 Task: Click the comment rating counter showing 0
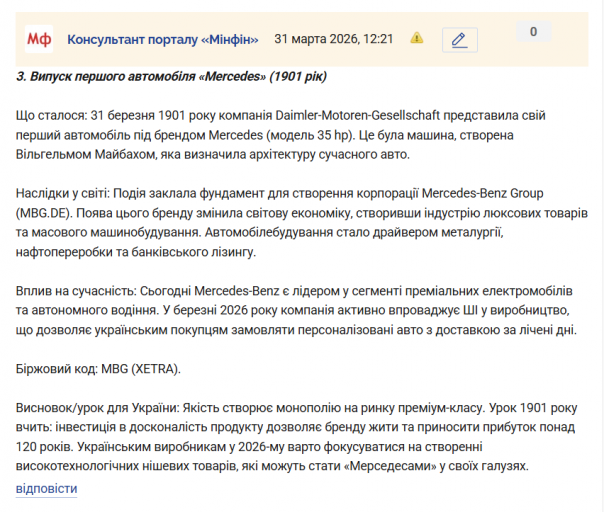pyautogui.click(x=534, y=32)
